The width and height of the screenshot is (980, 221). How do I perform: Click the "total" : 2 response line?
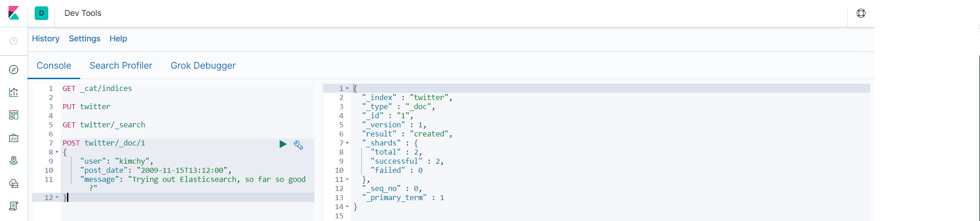396,152
